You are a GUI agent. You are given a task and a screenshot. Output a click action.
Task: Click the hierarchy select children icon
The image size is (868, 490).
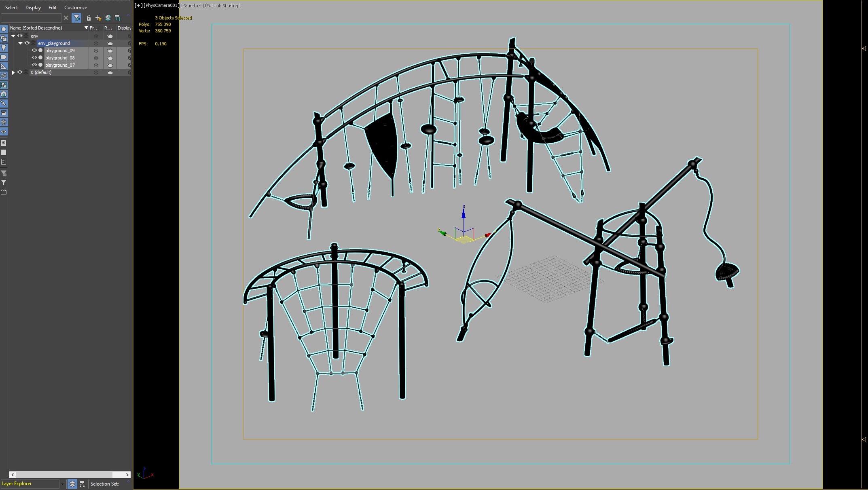[118, 18]
